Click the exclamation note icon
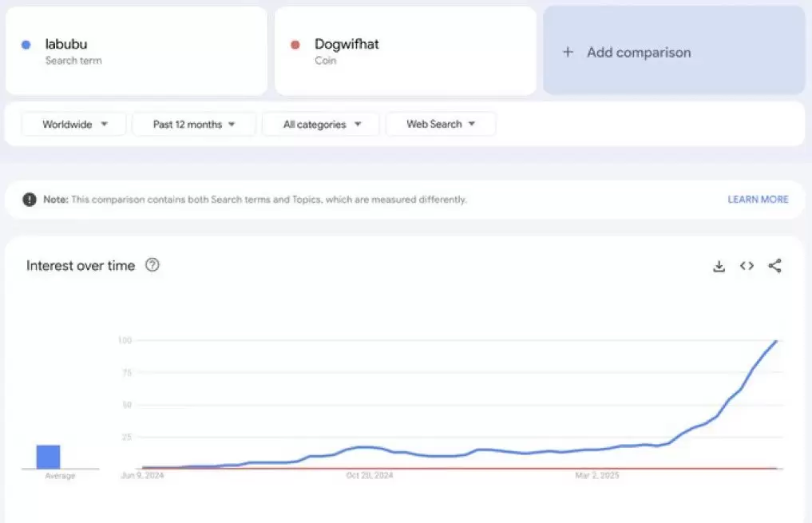Screen dimensions: 812x523 tap(30, 200)
